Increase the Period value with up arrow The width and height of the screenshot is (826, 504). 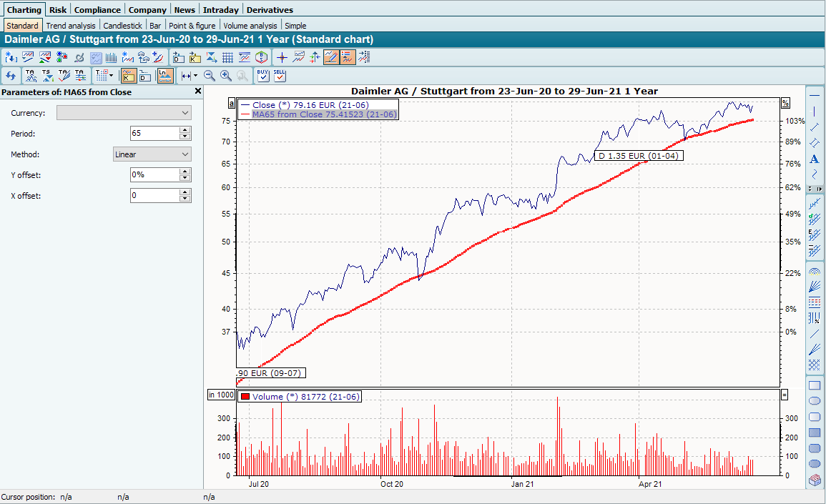(185, 130)
